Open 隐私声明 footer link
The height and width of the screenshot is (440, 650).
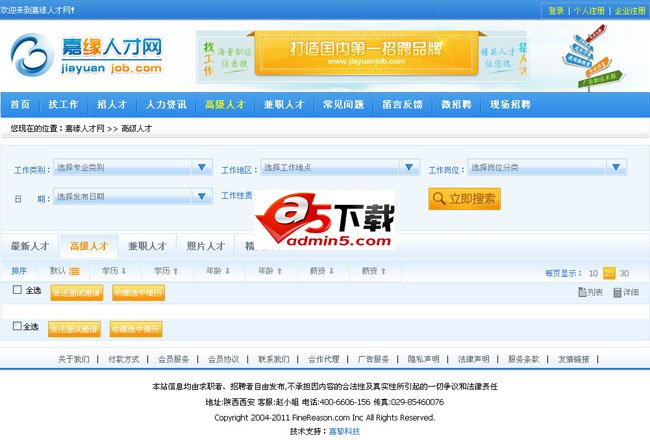[x=423, y=359]
